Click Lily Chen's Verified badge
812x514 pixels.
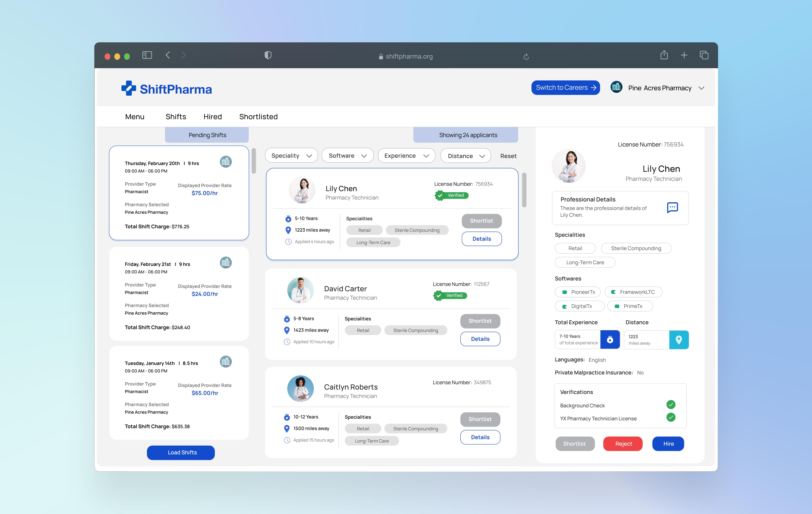click(x=451, y=195)
